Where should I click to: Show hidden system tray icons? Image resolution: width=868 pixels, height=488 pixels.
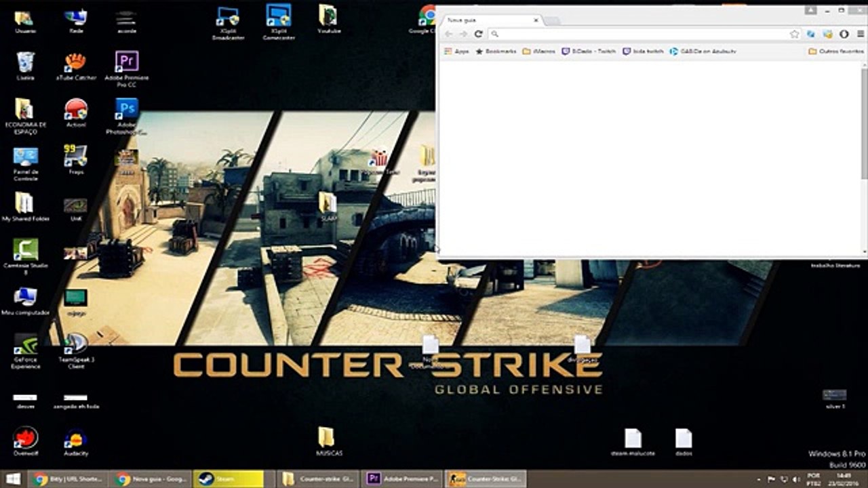758,480
